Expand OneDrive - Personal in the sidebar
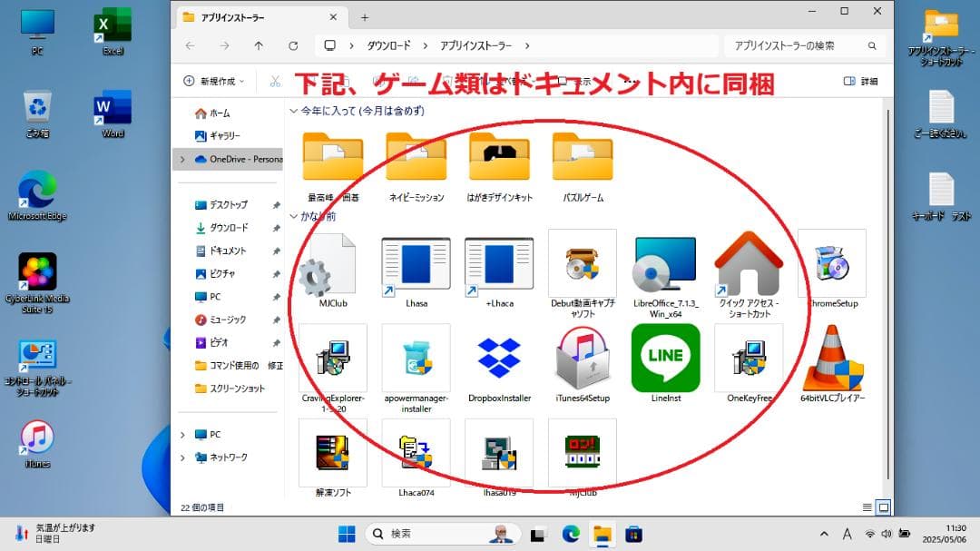 pos(182,160)
